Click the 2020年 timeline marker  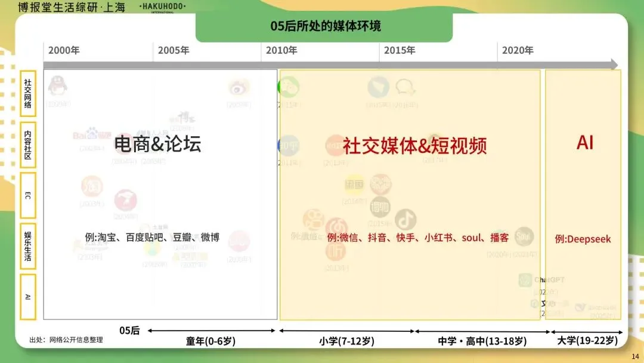(518, 50)
